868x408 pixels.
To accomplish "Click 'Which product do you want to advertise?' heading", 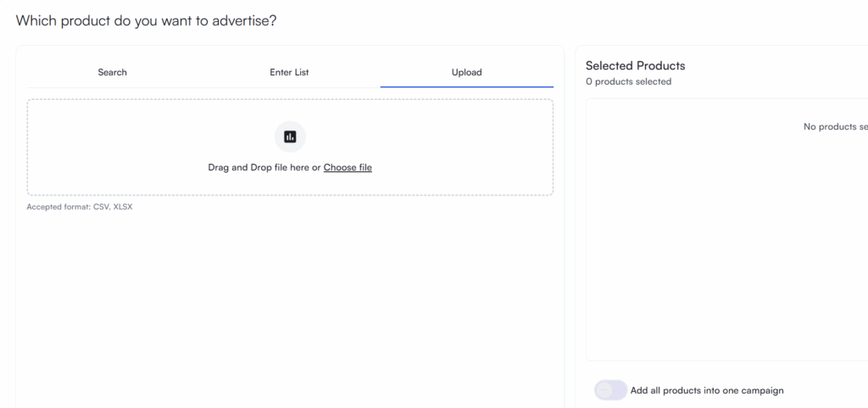I will 146,20.
